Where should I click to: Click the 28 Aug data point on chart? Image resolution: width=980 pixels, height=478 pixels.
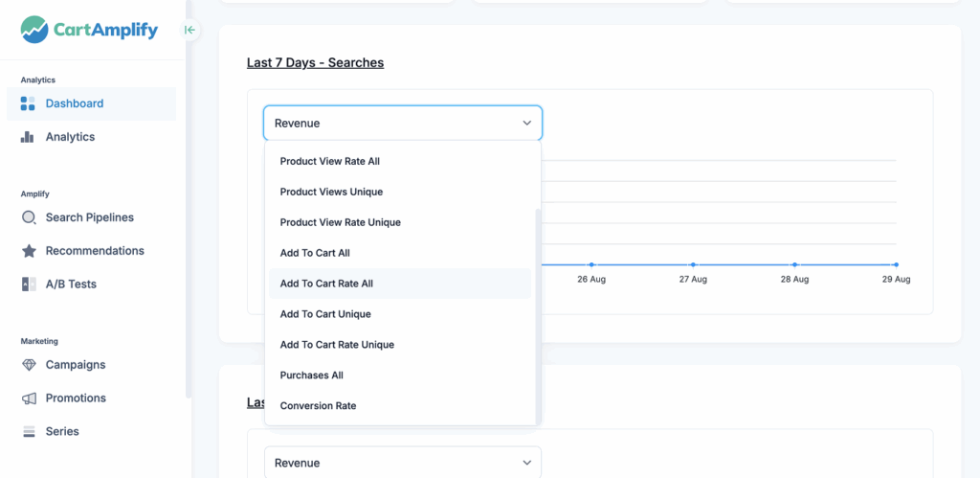tap(794, 264)
